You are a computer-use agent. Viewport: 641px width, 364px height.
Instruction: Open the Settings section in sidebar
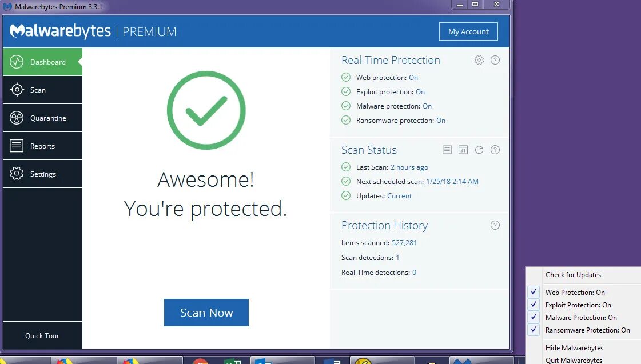(42, 174)
